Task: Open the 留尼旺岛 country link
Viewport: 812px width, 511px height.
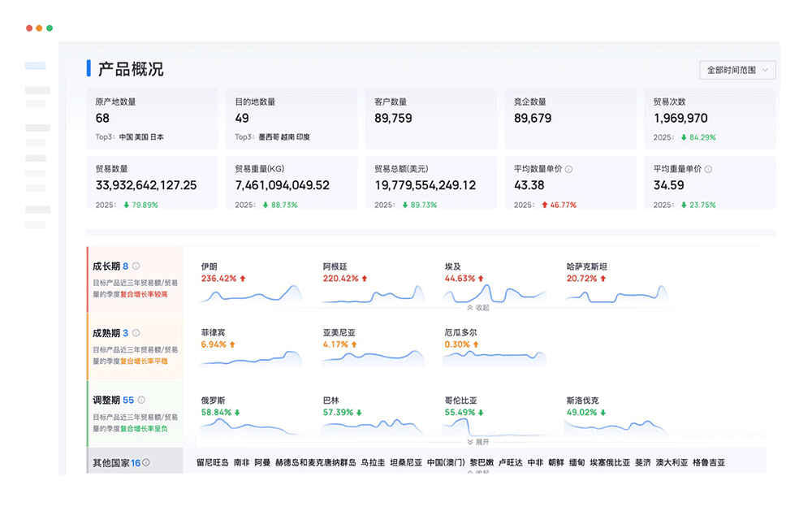Action: click(x=213, y=463)
